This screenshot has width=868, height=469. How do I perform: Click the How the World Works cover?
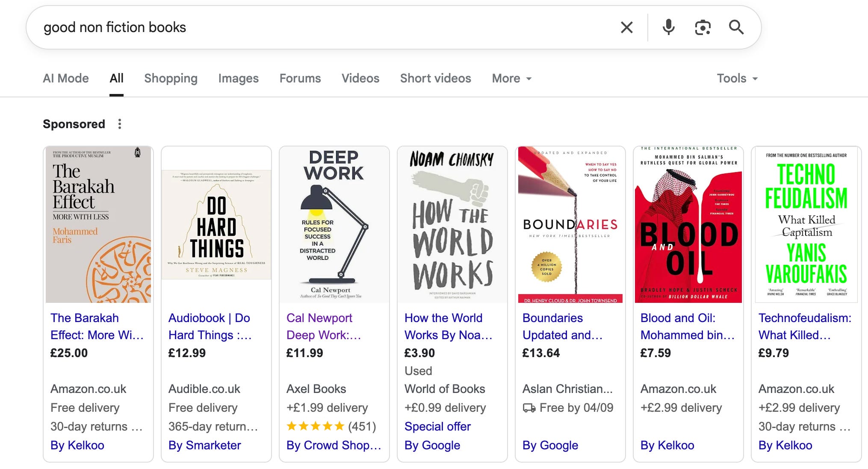(x=452, y=225)
